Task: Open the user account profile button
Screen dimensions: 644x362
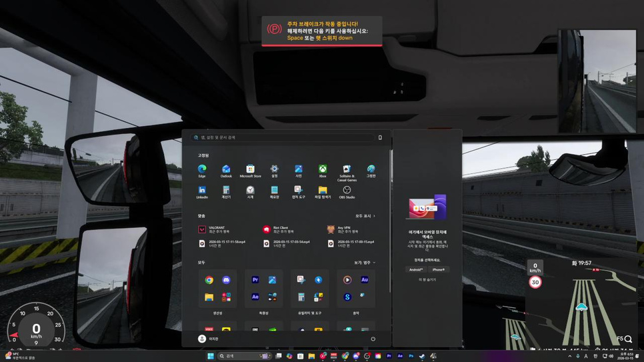Action: click(x=208, y=339)
